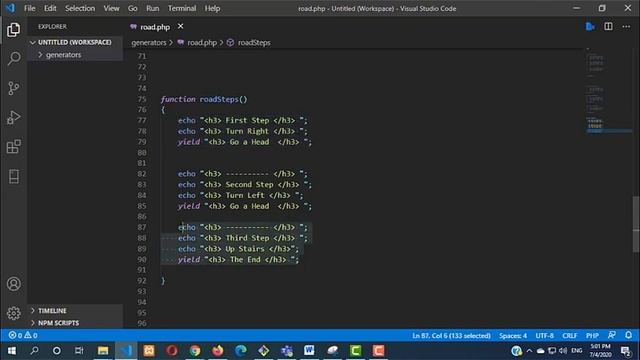Split the editor to the right
640x360 pixels.
click(x=608, y=27)
